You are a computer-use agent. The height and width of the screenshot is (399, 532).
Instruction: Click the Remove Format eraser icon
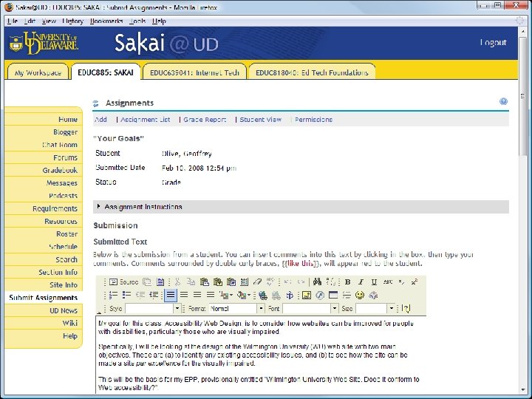pyautogui.click(x=258, y=282)
